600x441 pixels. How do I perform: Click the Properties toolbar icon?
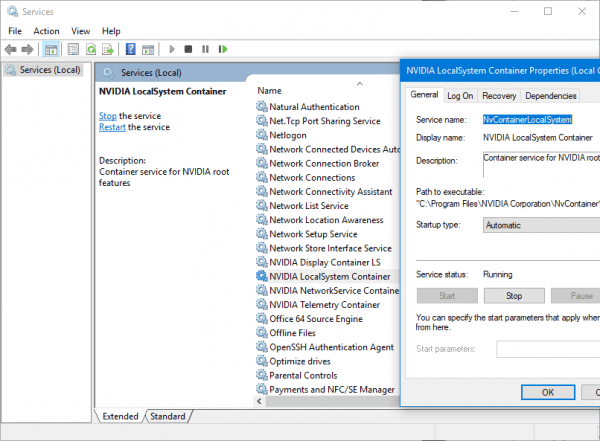[73, 49]
